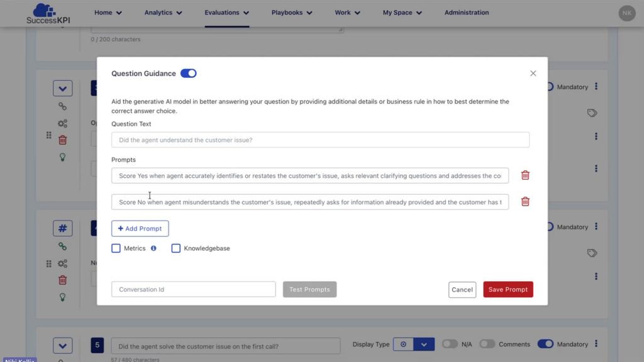This screenshot has width=644, height=362.
Task: Click the Question Text input field
Action: pos(320,140)
